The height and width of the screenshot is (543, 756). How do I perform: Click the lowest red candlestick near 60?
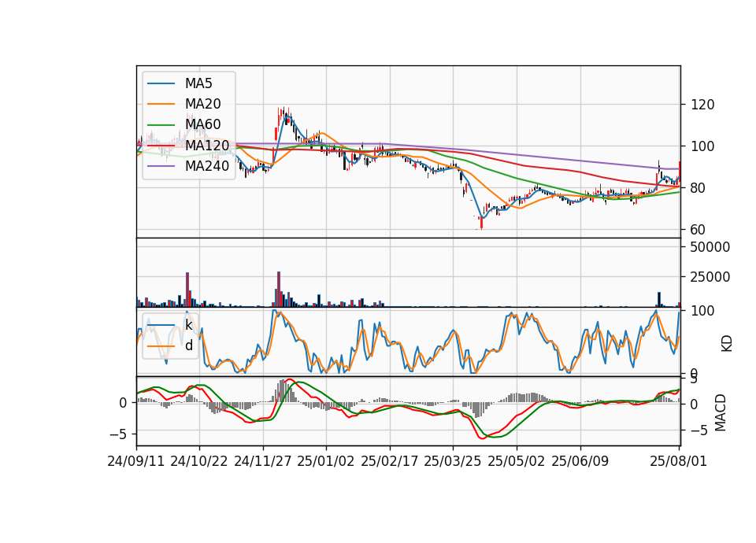[481, 223]
